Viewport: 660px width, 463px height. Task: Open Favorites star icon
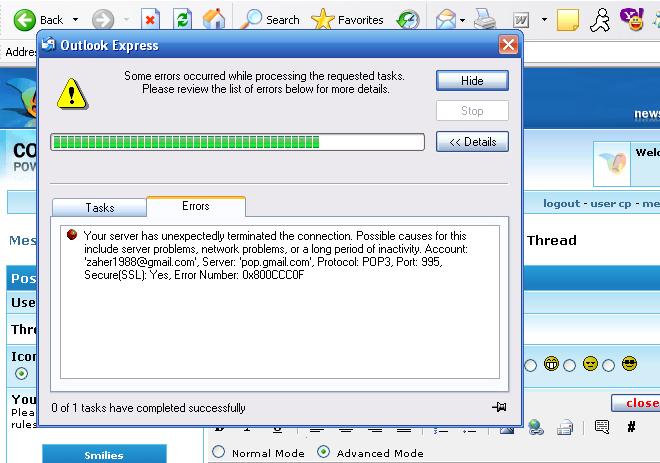point(347,19)
